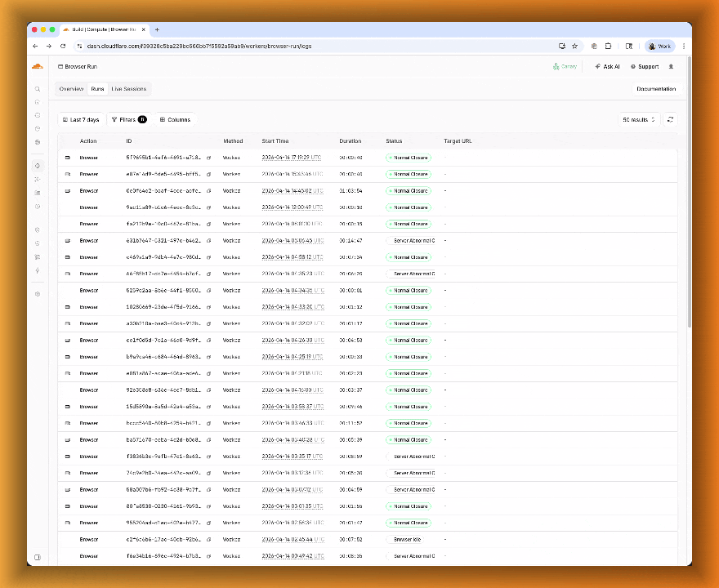Switch to the Overview tab
This screenshot has height=588, width=719.
(71, 88)
